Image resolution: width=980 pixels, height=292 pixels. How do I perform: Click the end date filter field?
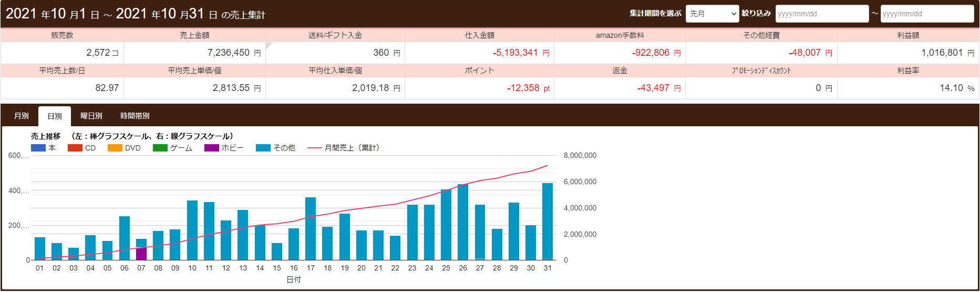926,14
